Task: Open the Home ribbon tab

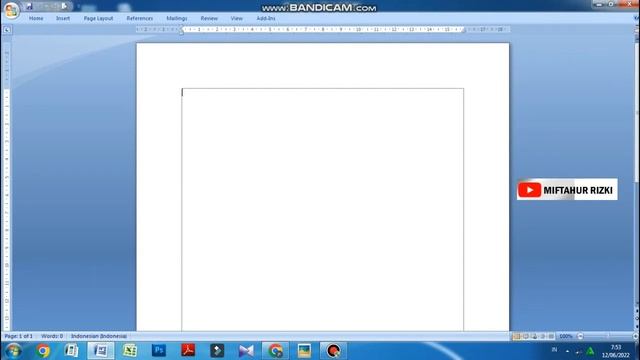Action: click(x=36, y=18)
